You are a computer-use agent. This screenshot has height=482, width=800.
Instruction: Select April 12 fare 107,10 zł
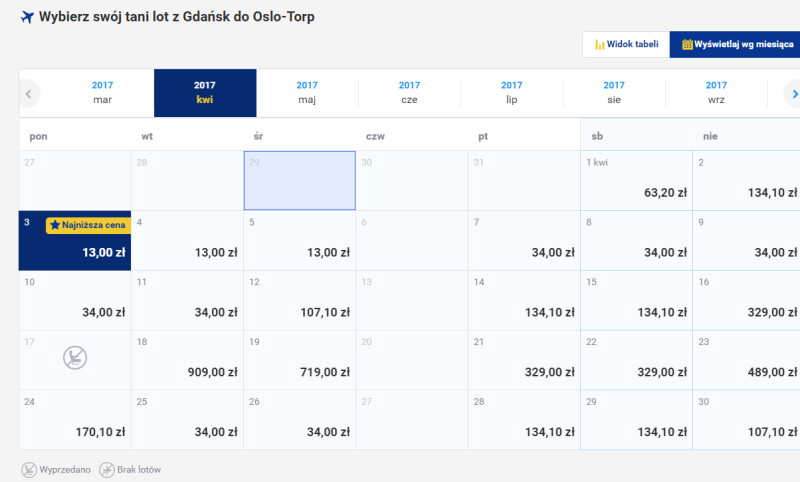pyautogui.click(x=299, y=300)
